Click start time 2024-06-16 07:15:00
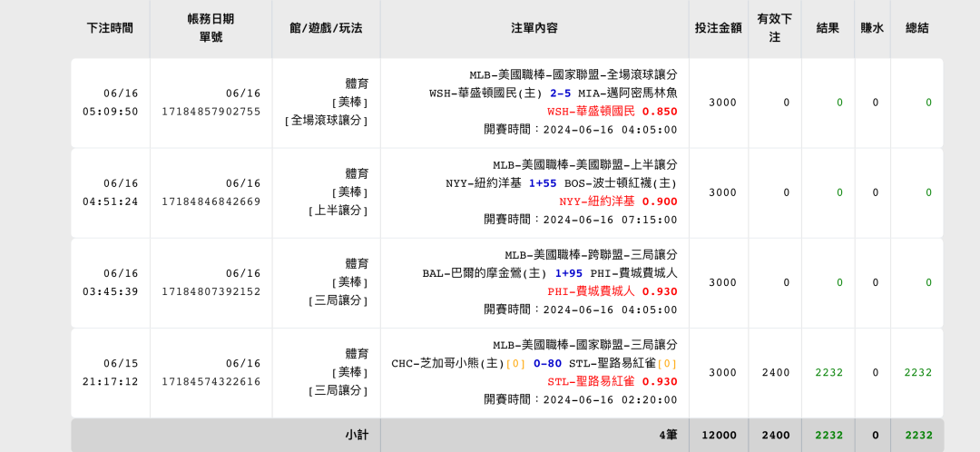980x452 pixels. pyautogui.click(x=610, y=220)
